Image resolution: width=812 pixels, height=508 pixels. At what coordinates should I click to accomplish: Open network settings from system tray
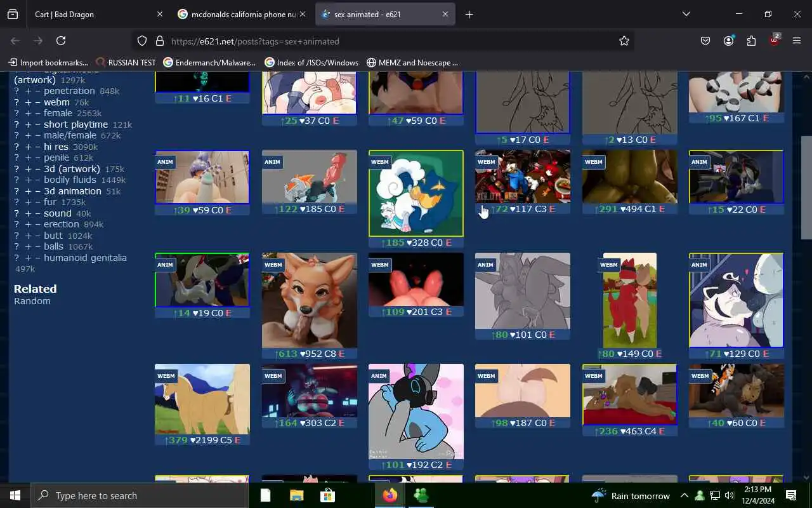pos(714,495)
